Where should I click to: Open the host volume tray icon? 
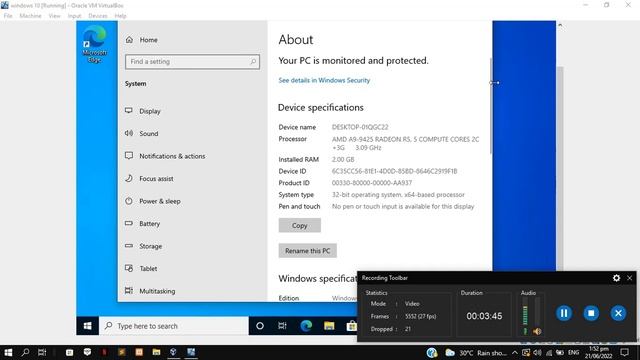[x=538, y=353]
